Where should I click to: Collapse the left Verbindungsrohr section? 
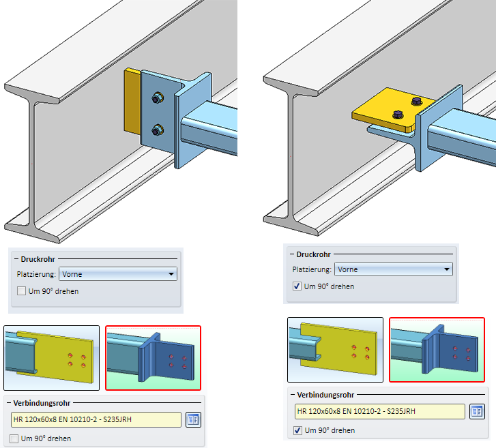[9, 403]
